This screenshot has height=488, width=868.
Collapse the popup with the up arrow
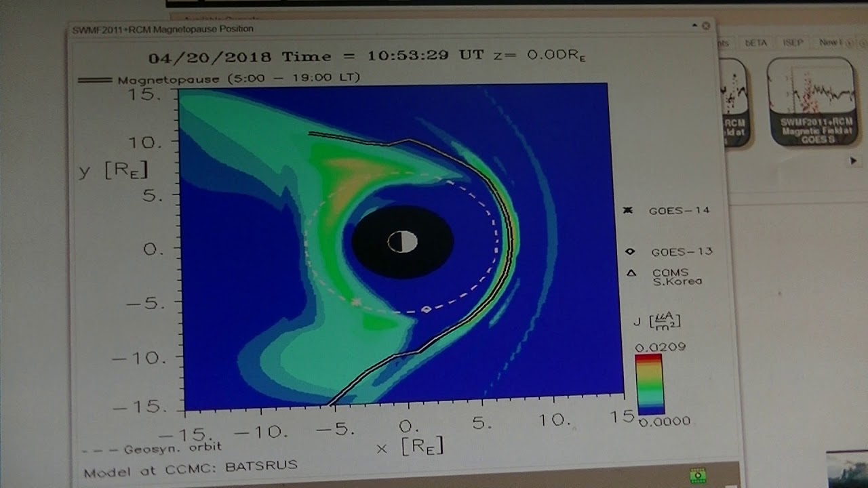click(695, 26)
